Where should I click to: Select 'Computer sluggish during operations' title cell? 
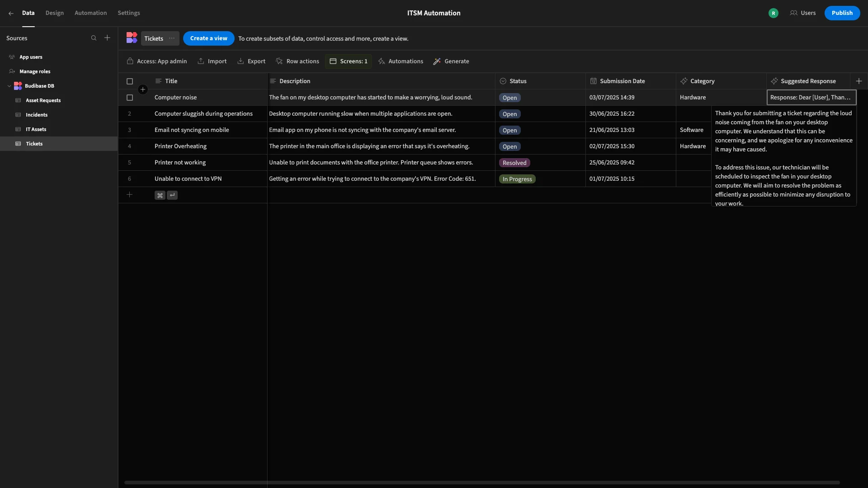pos(209,114)
